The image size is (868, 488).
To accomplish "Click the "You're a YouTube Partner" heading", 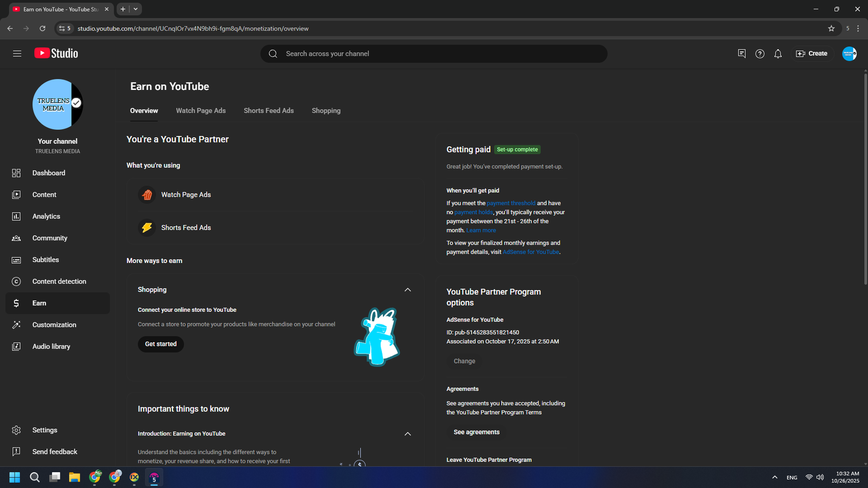I will tap(177, 139).
